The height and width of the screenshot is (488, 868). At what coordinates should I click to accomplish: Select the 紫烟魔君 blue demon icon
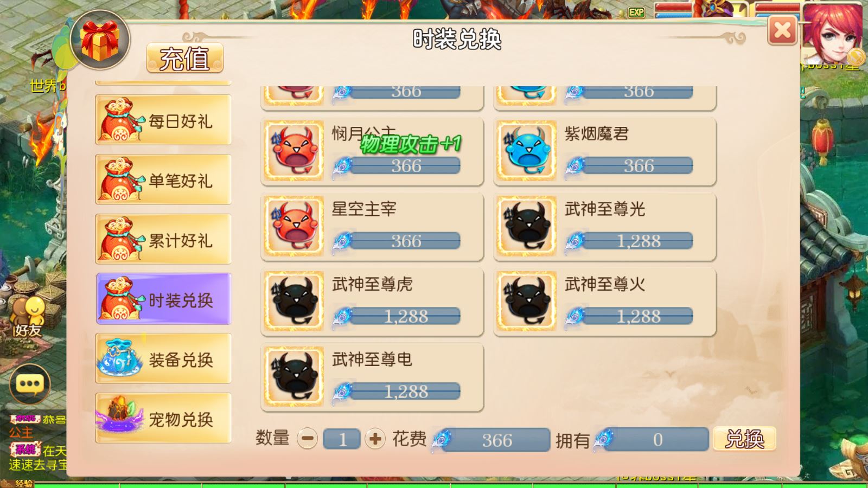526,151
